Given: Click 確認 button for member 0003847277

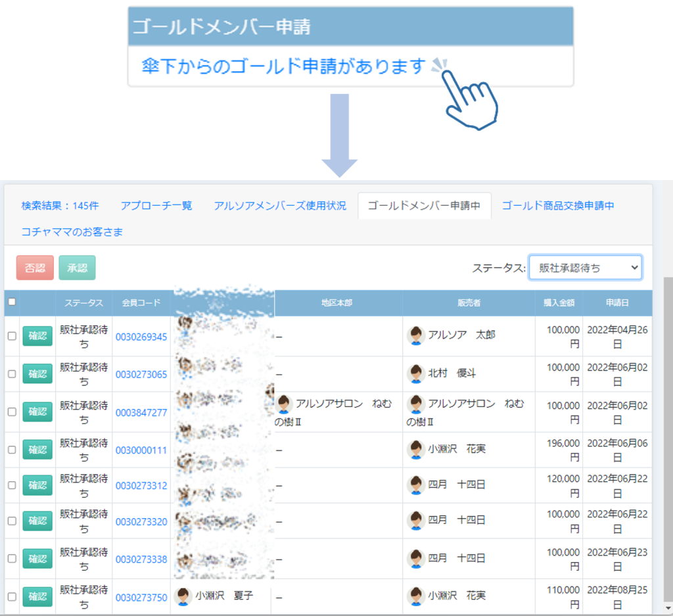Looking at the screenshot, I should [x=37, y=412].
